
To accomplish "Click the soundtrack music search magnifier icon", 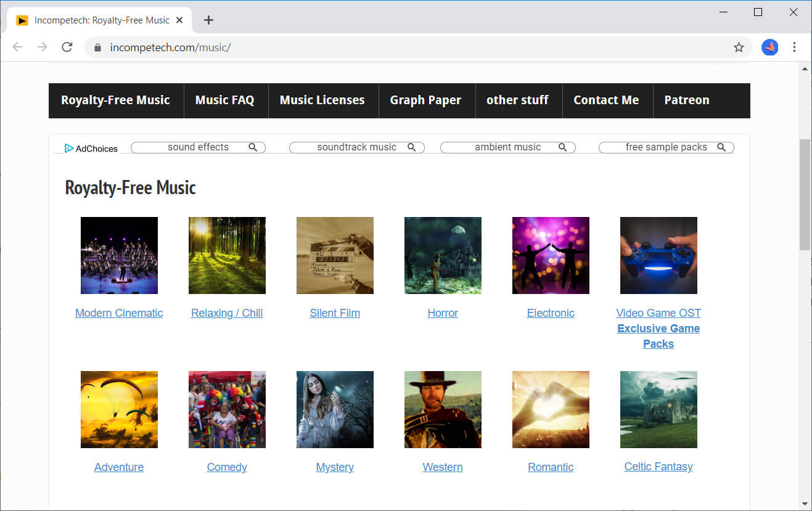I will (x=412, y=147).
